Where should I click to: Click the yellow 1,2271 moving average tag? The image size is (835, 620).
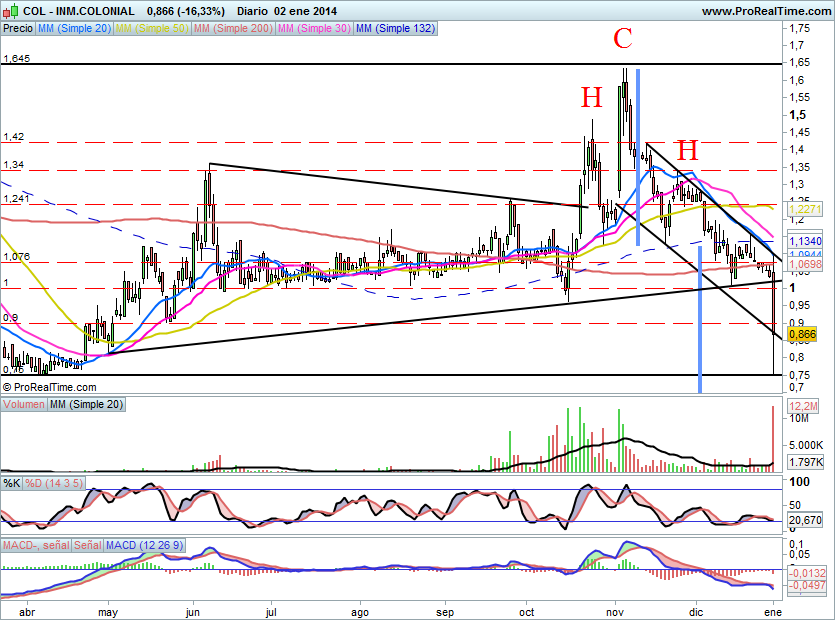[804, 210]
